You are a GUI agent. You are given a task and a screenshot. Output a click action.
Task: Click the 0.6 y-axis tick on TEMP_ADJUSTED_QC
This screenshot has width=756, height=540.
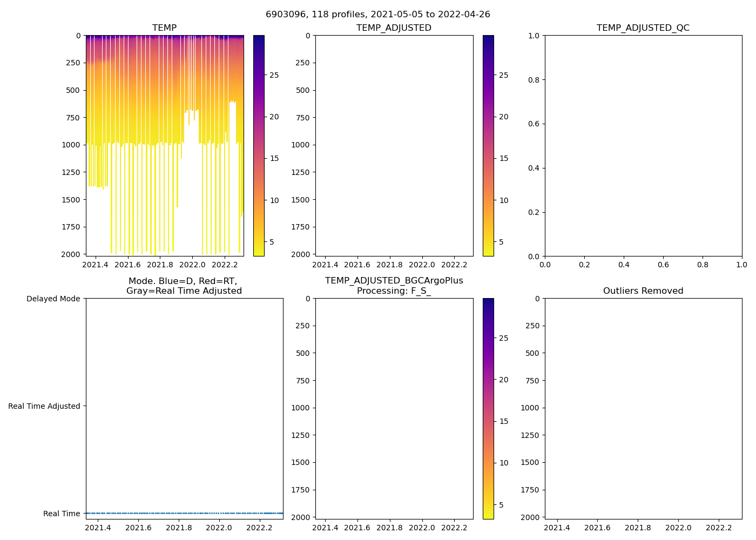[534, 124]
